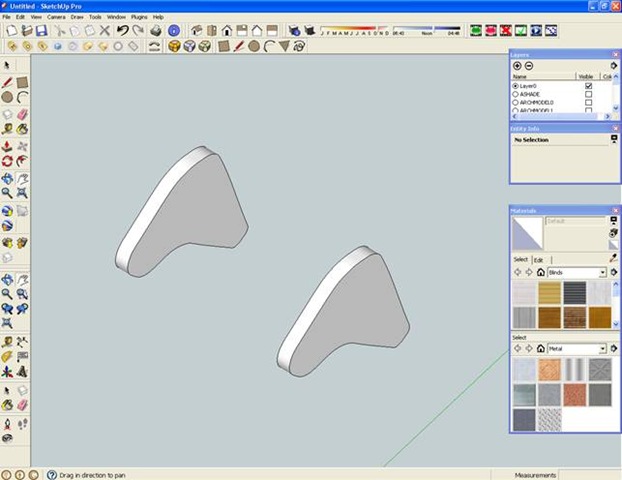This screenshot has width=622, height=480.
Task: Switch to the Edit tab in Materials
Action: (538, 259)
